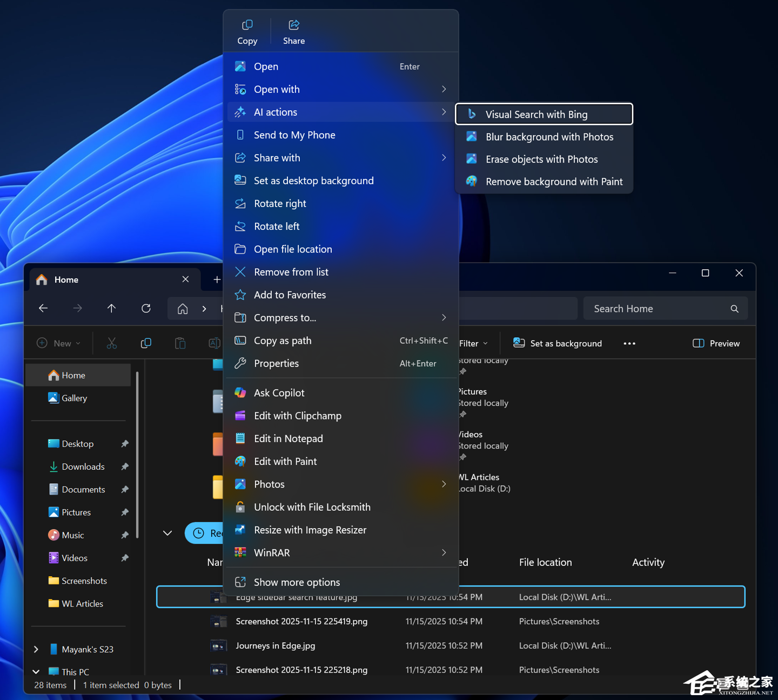Add a new tab with plus button
The height and width of the screenshot is (700, 778).
point(217,279)
